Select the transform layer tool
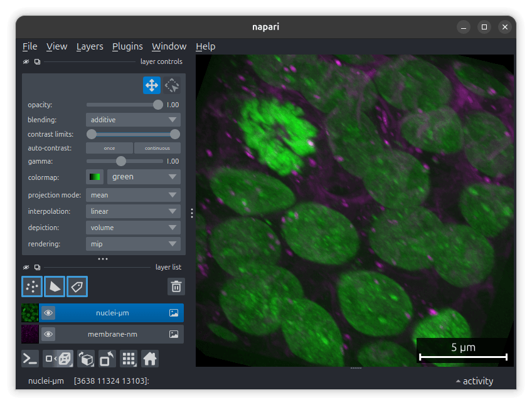532x405 pixels. point(172,85)
